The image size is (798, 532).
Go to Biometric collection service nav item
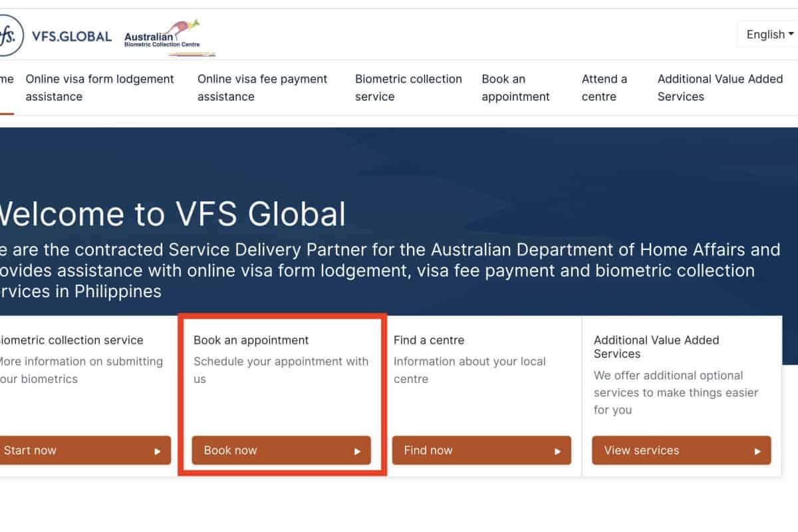pyautogui.click(x=408, y=88)
